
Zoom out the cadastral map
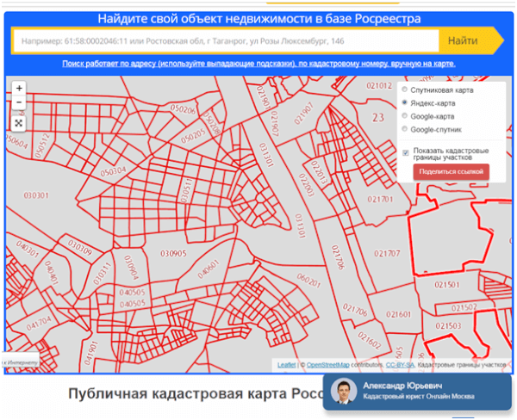coord(19,102)
